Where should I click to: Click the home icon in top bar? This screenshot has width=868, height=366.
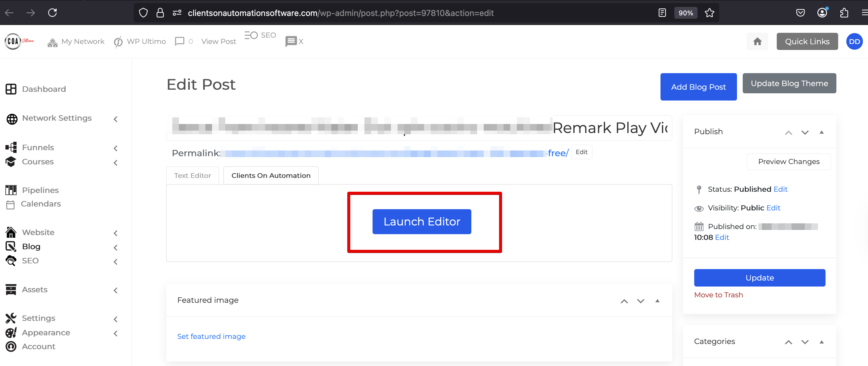(x=757, y=42)
